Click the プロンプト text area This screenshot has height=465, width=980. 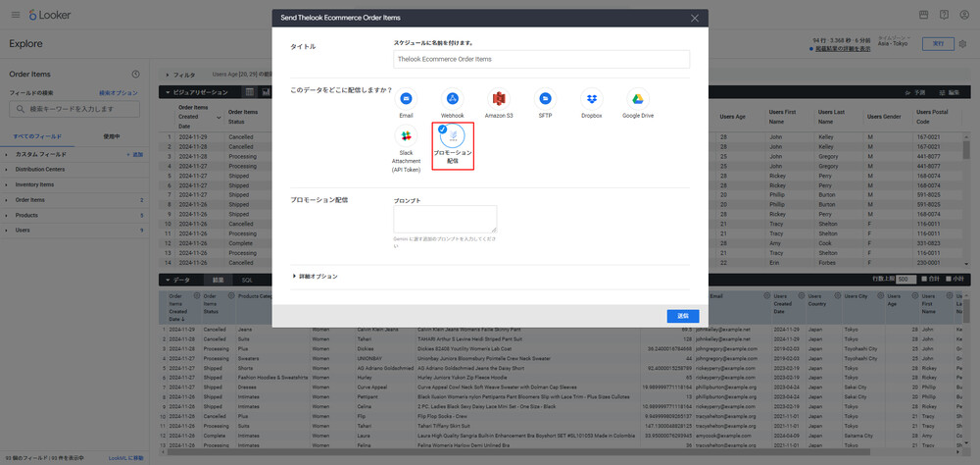click(445, 219)
